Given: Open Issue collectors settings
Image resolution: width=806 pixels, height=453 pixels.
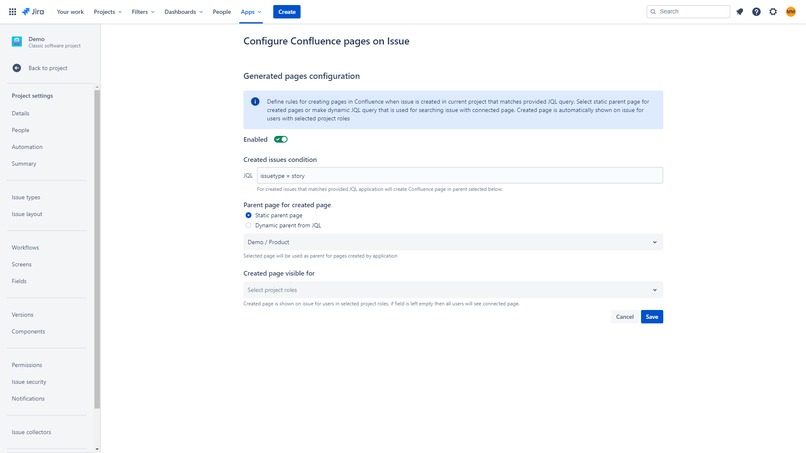Looking at the screenshot, I should (31, 432).
